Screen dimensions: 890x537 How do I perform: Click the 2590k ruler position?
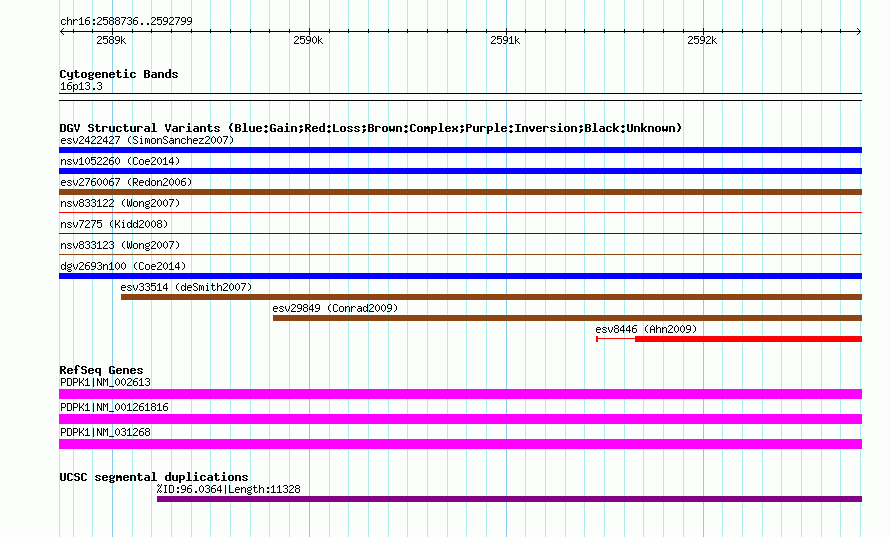pos(308,40)
